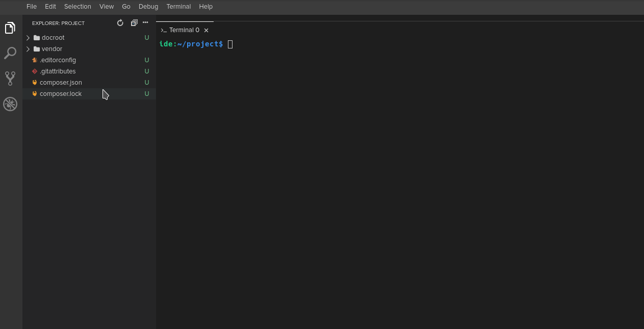
Task: Click the terminal prompt icon on the Terminal 0 tab
Action: (164, 30)
